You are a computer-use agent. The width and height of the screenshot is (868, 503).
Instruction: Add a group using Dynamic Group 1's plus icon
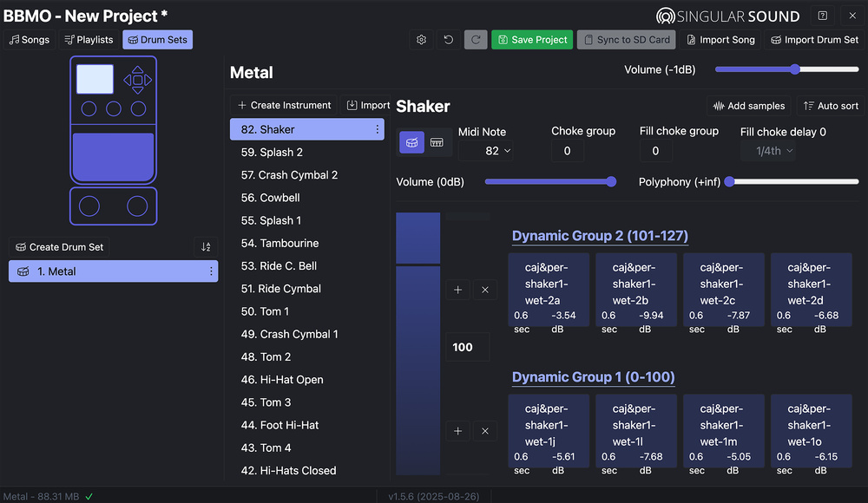pyautogui.click(x=458, y=431)
